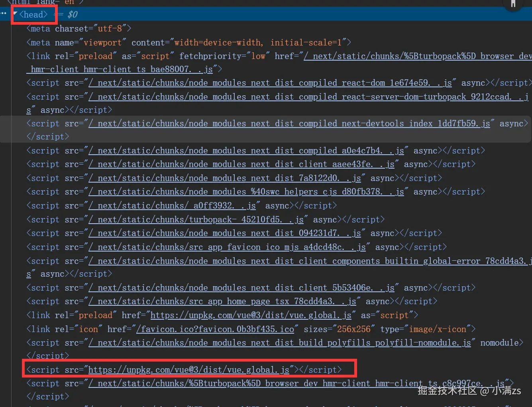The image size is (532, 407).
Task: Open the src_app_home_page_tsx_78cdd4a3 script link
Action: coord(222,301)
